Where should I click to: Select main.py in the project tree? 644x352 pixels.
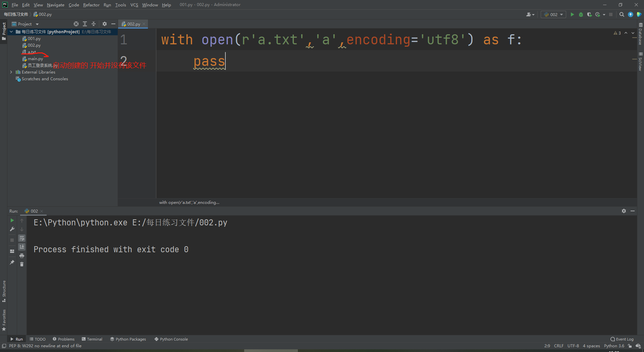point(35,59)
